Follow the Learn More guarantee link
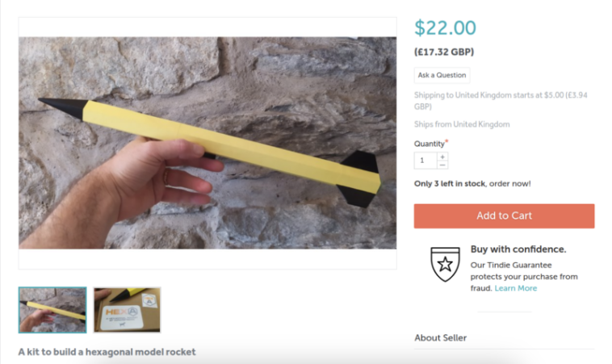The height and width of the screenshot is (364, 612). pos(516,288)
